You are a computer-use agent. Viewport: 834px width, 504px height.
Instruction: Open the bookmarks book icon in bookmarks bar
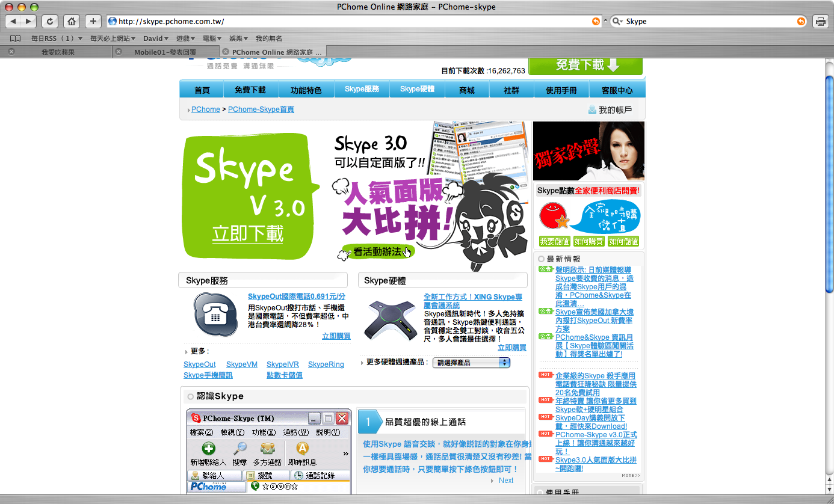(16, 38)
